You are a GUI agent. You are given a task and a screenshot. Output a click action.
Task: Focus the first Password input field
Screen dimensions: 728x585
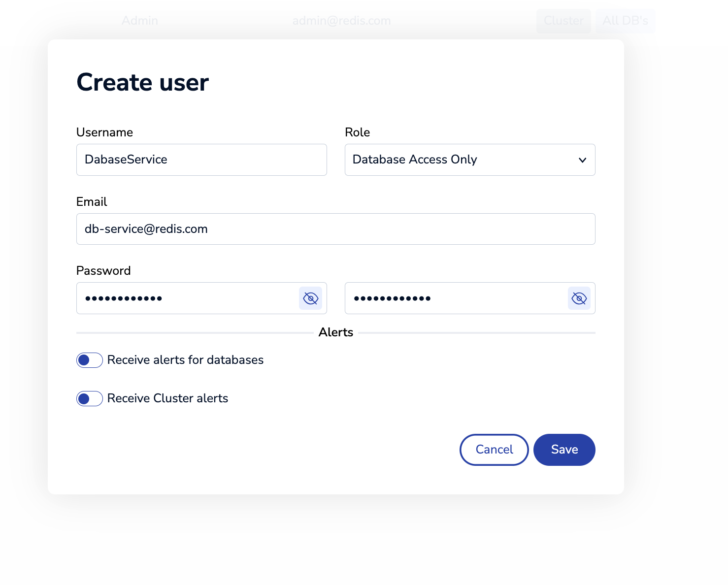click(x=187, y=298)
